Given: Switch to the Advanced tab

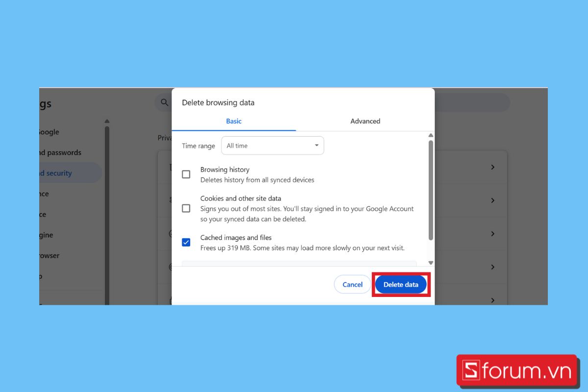Looking at the screenshot, I should click(x=365, y=121).
